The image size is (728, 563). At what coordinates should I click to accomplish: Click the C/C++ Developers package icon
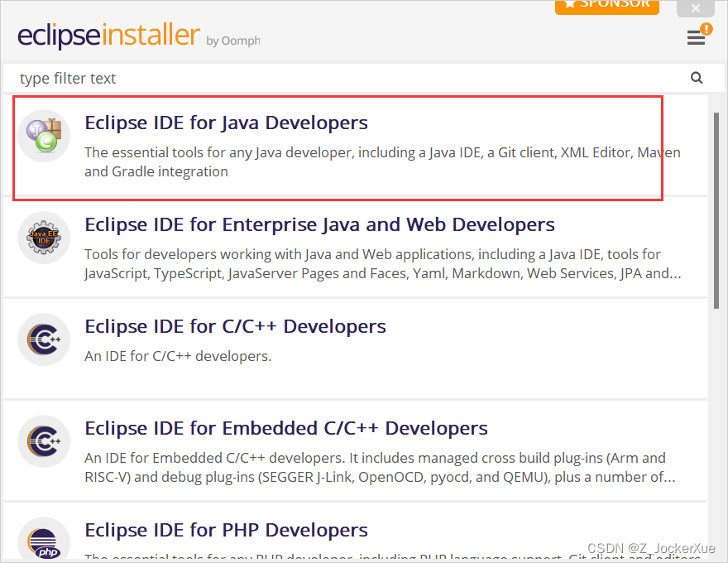click(44, 339)
